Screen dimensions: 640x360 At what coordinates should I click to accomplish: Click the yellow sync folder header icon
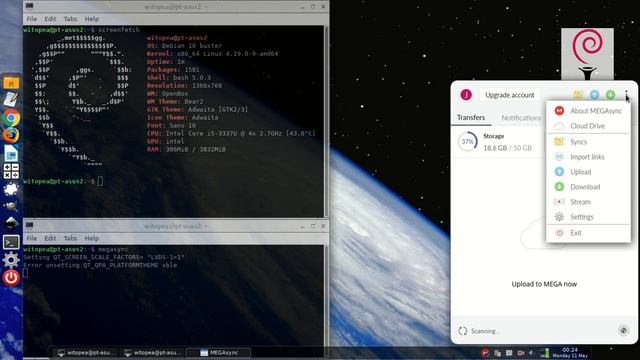[578, 95]
